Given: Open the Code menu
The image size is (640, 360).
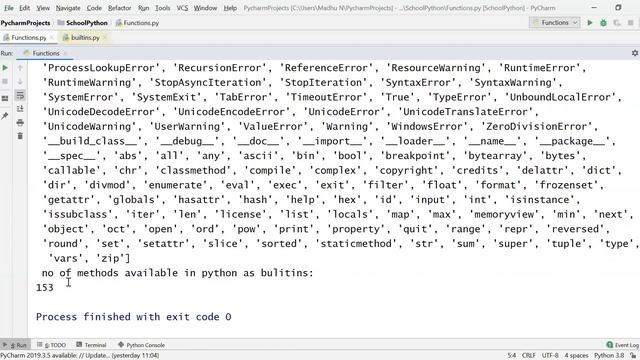Looking at the screenshot, I should [x=94, y=8].
